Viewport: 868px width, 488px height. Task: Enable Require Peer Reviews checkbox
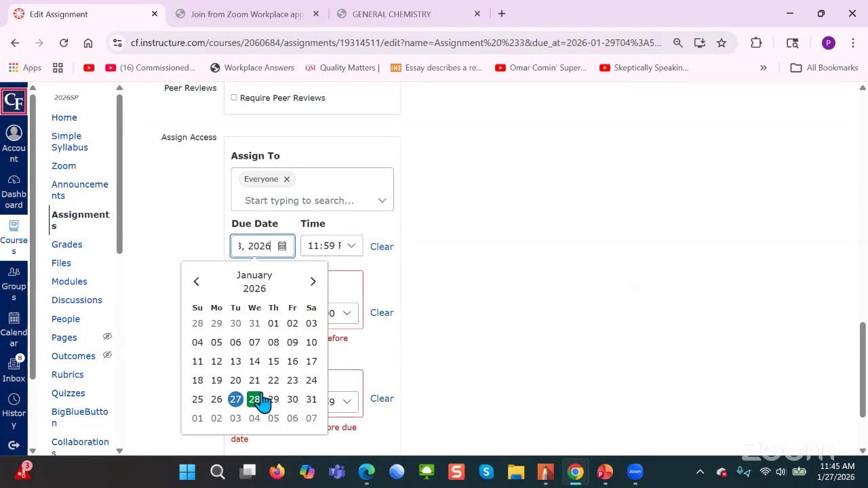point(234,98)
